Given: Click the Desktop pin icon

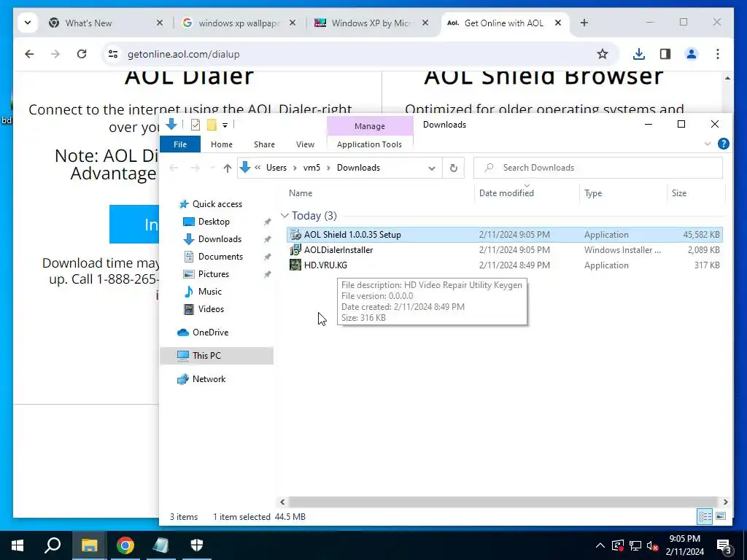Looking at the screenshot, I should (267, 222).
